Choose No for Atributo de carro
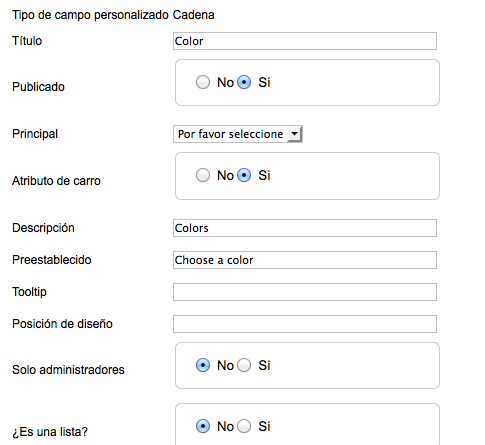The width and height of the screenshot is (485, 445). coord(203,175)
